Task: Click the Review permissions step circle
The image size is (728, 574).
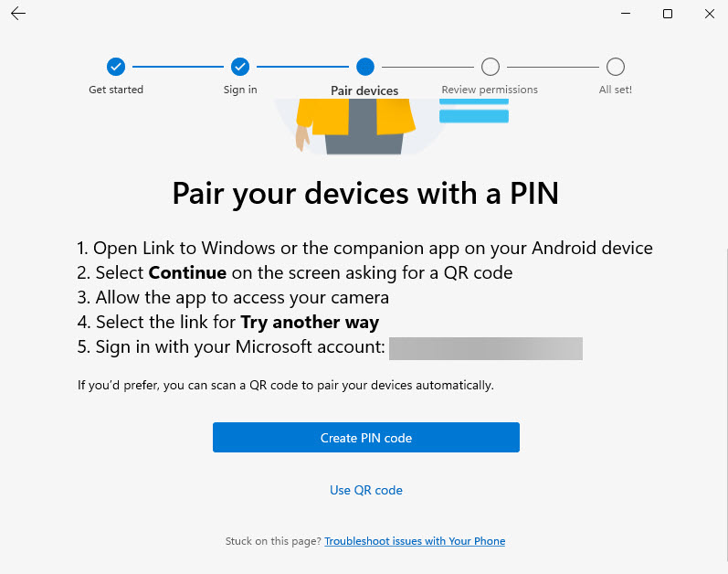Action: point(491,67)
